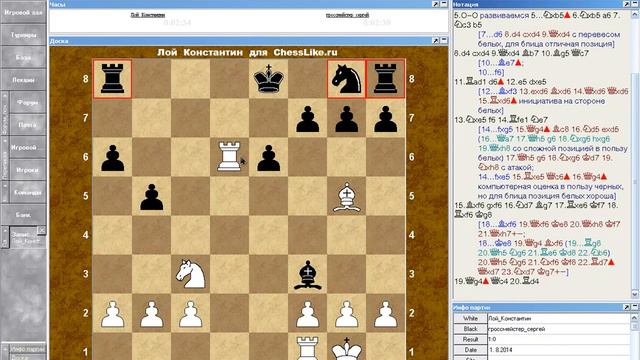Click empty square d8 on the board
Screen dimensions: 640x360
pos(229,79)
